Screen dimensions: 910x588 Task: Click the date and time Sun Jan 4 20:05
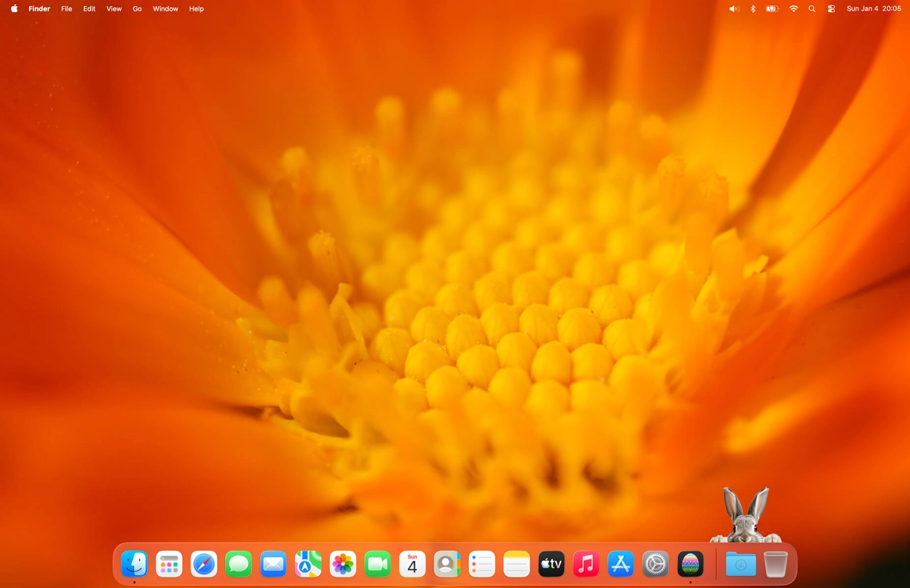click(x=874, y=9)
